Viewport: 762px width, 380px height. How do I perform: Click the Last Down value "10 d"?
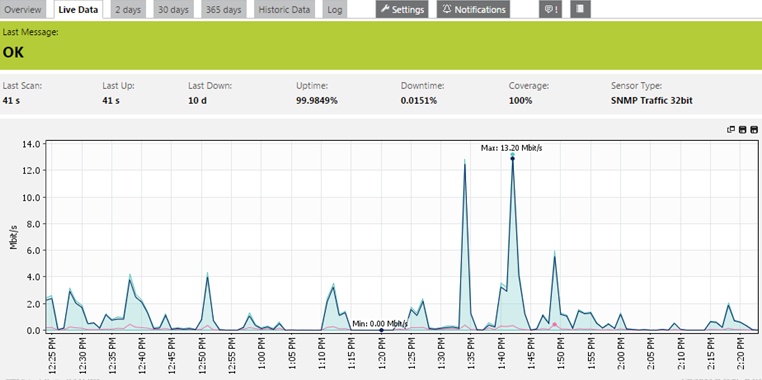[x=197, y=101]
